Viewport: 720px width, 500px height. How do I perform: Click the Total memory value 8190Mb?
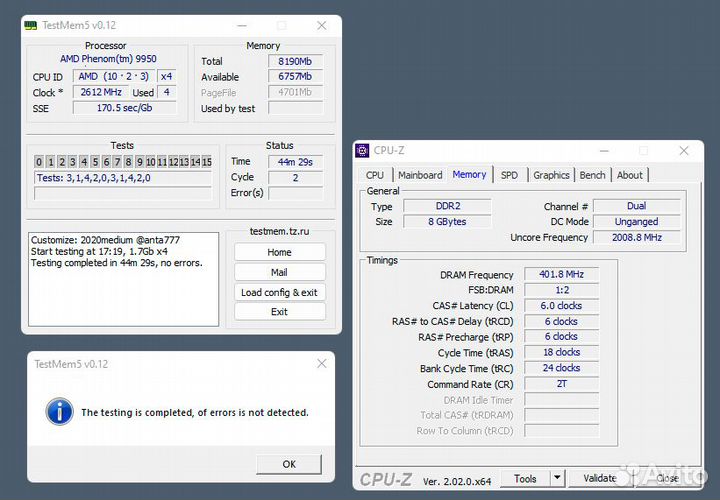click(295, 61)
